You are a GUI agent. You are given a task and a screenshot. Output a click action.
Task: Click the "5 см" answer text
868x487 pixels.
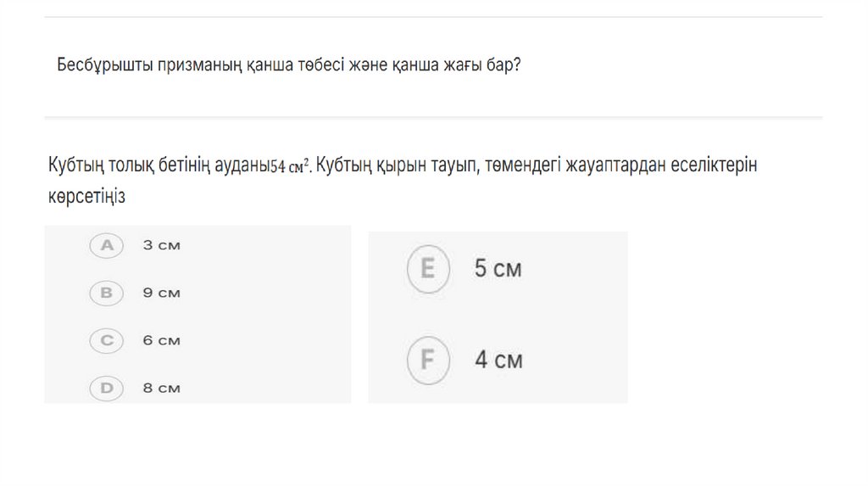point(498,270)
